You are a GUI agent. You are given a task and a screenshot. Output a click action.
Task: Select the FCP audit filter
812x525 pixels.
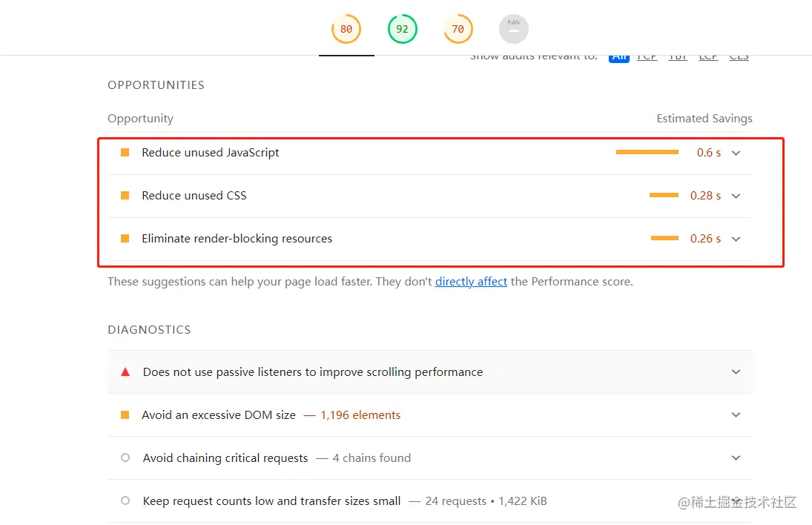tap(647, 56)
